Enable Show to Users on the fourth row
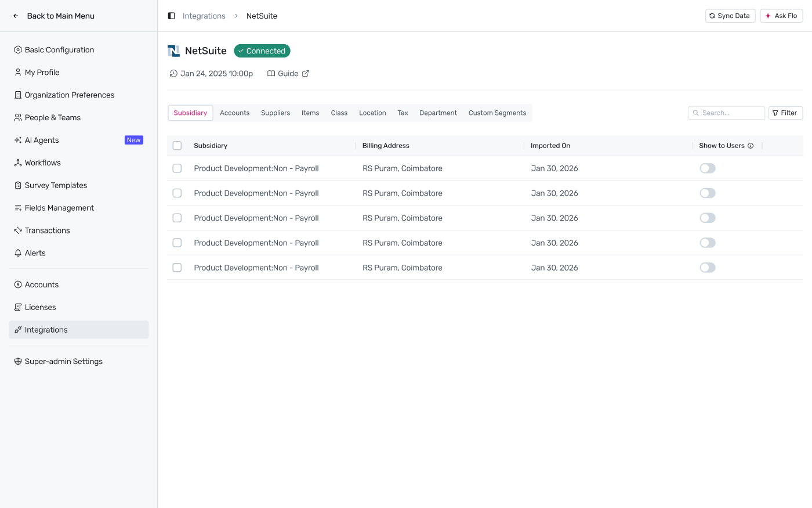The height and width of the screenshot is (508, 812). [708, 243]
